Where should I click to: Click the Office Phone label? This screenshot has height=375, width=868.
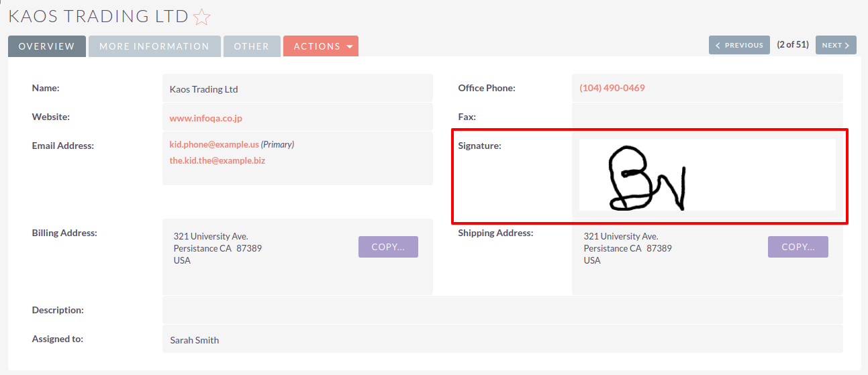(487, 88)
